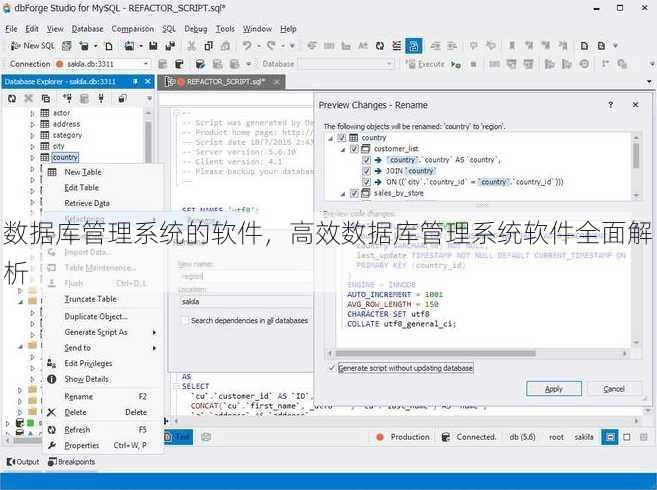
Task: Click the Breakpoints panel tab
Action: click(x=72, y=461)
